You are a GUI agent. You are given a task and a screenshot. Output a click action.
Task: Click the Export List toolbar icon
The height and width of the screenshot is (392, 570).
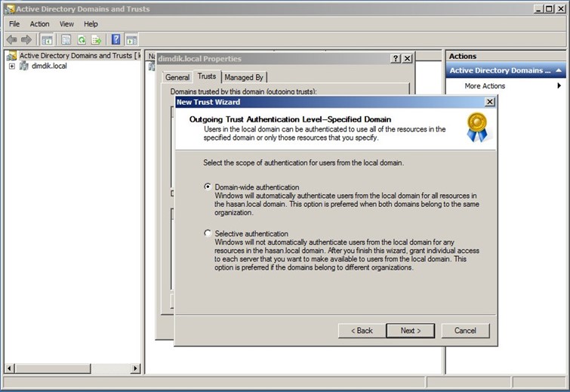pos(97,39)
